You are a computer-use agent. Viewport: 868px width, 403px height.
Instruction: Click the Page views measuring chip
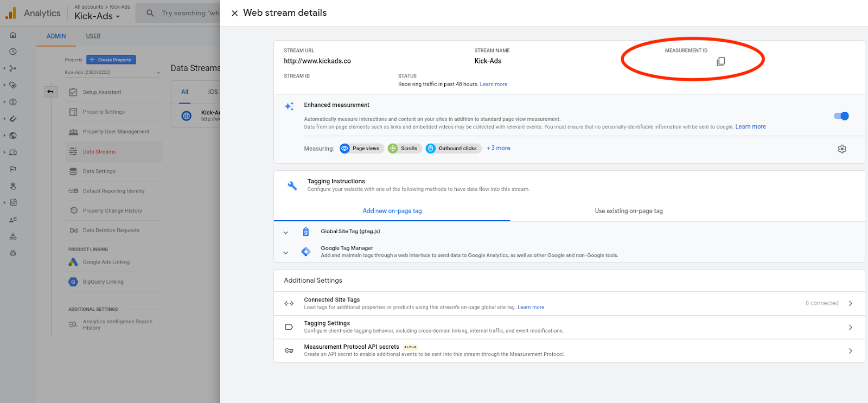coord(362,149)
